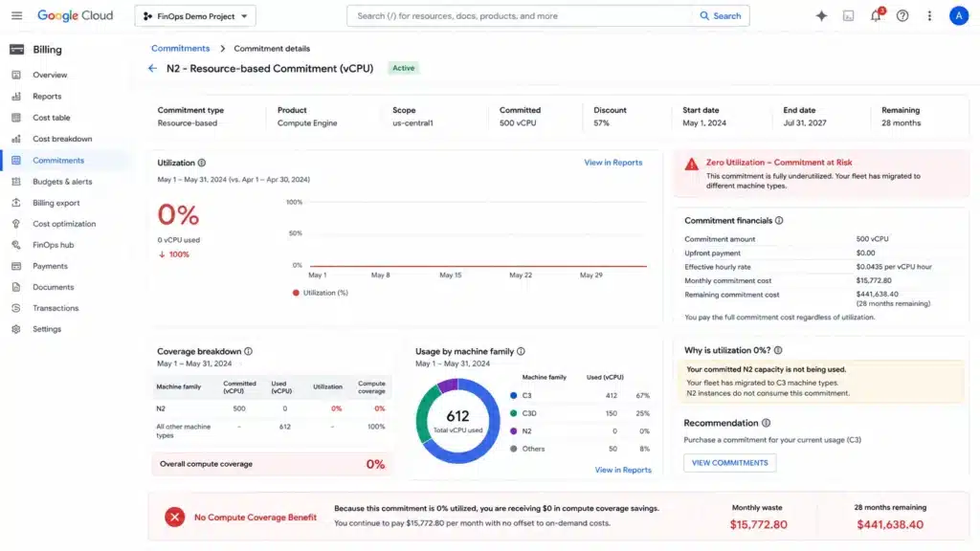Viewport: 980px width, 551px height.
Task: Click the large 0% utilization figure
Action: point(178,215)
